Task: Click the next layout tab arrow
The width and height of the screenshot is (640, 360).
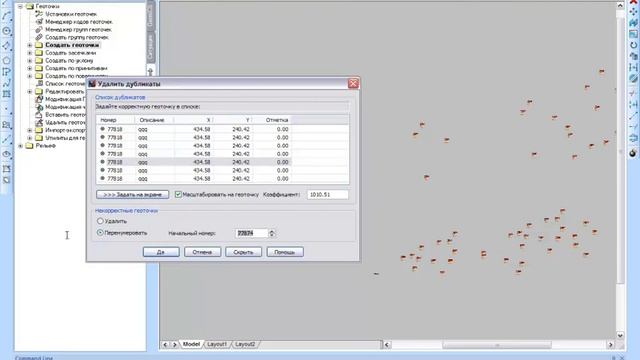Action: pos(175,345)
